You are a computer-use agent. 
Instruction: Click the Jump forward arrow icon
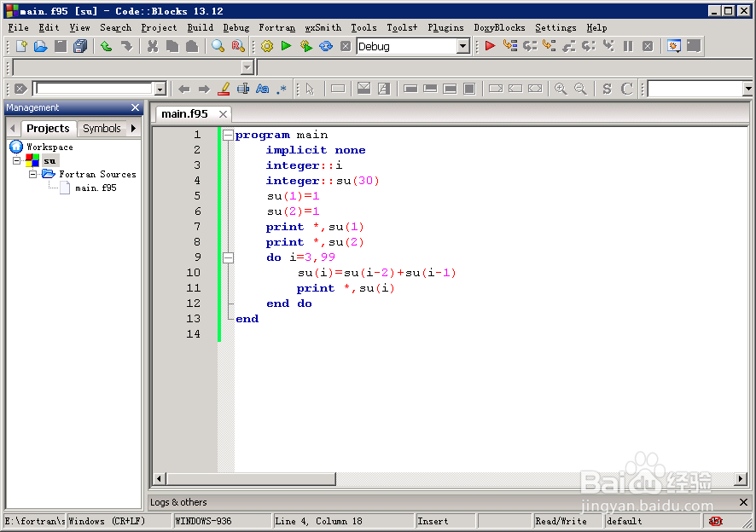[204, 89]
